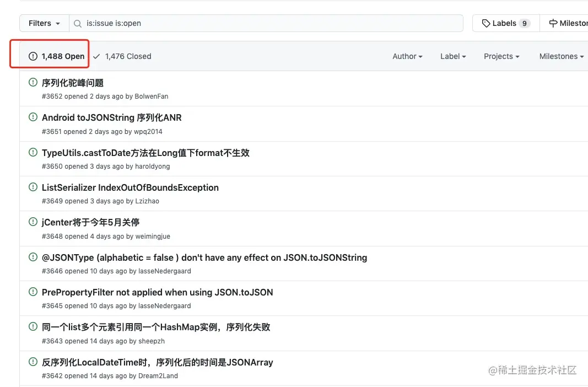Open the Filters dropdown
The width and height of the screenshot is (588, 387).
pos(44,23)
